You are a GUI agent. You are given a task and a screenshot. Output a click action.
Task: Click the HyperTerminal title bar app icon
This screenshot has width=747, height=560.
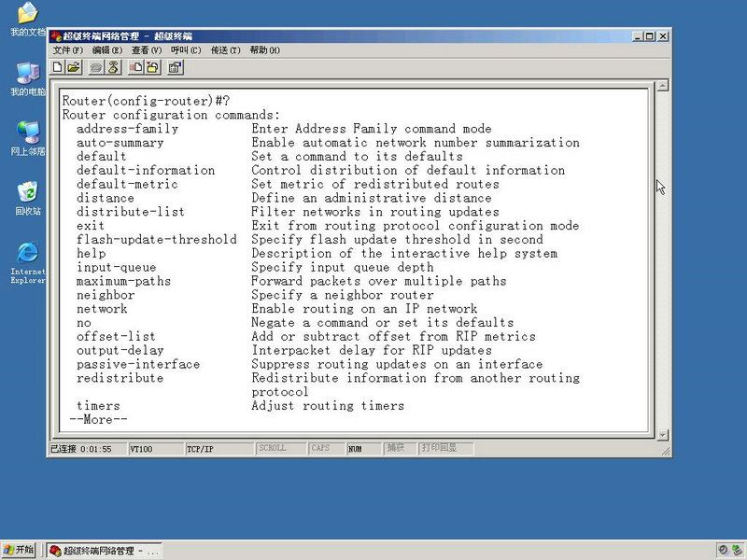click(56, 36)
